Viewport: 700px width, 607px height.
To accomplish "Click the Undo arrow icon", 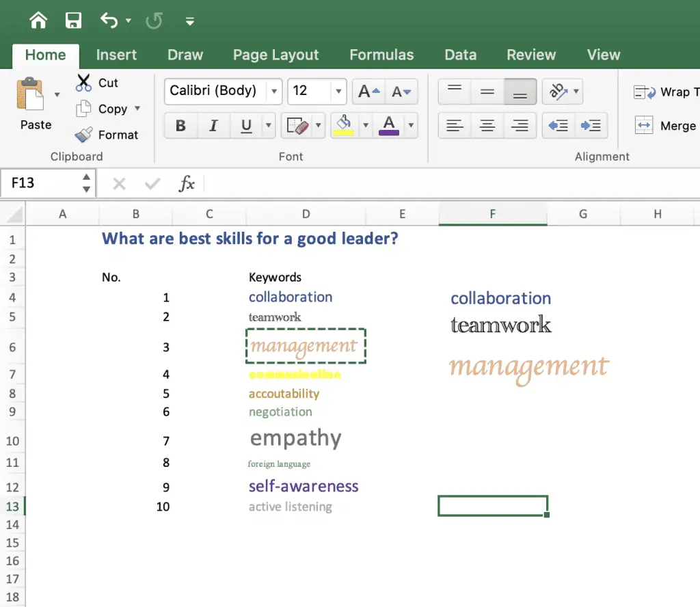I will point(109,21).
